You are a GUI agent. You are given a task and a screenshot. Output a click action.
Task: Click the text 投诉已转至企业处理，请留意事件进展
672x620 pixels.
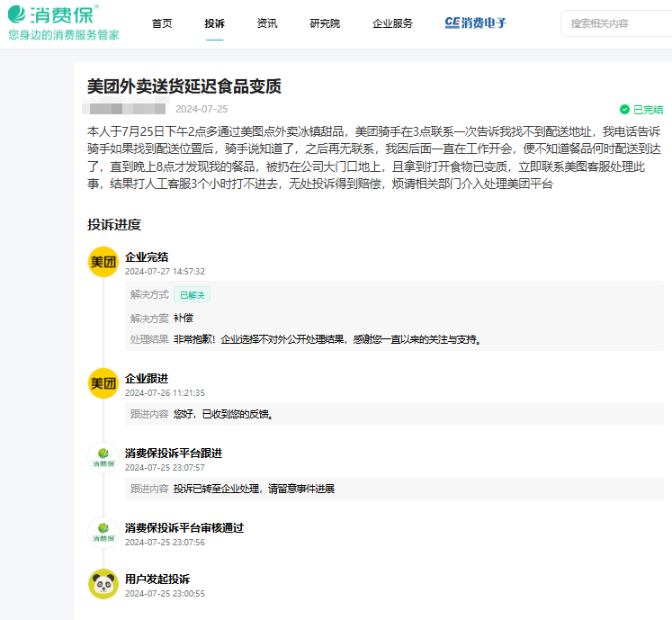[x=255, y=489]
